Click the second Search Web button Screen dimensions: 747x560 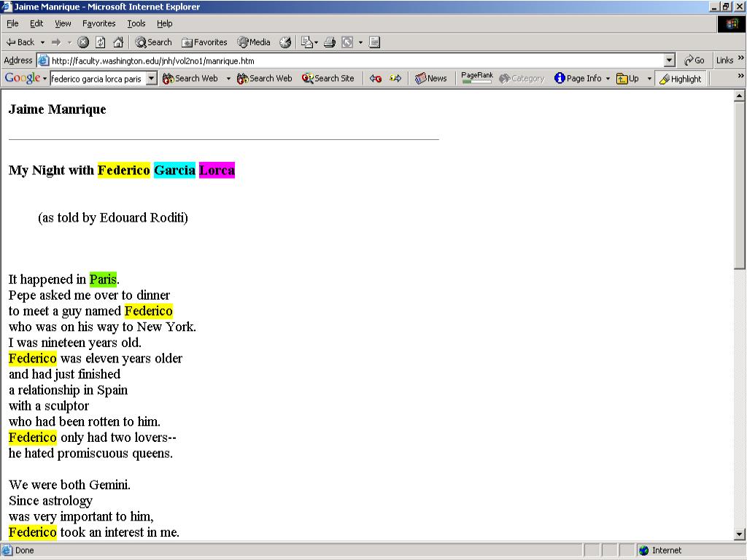click(x=264, y=79)
